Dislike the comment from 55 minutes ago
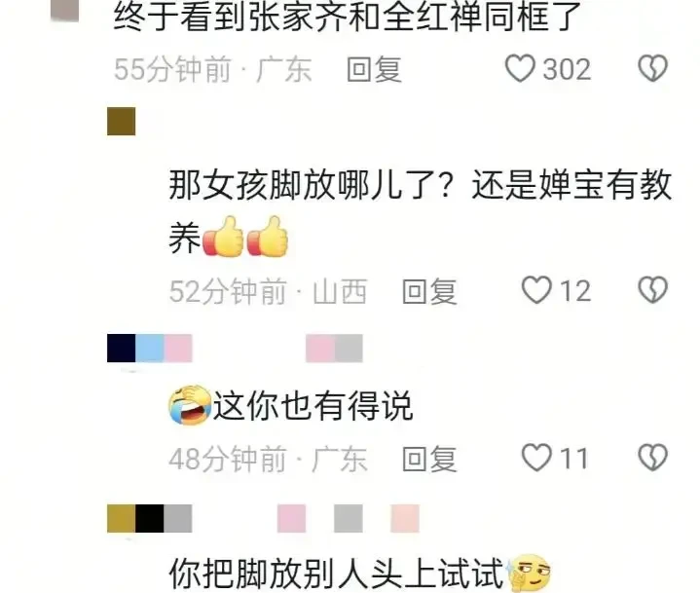700x593 pixels. [652, 68]
